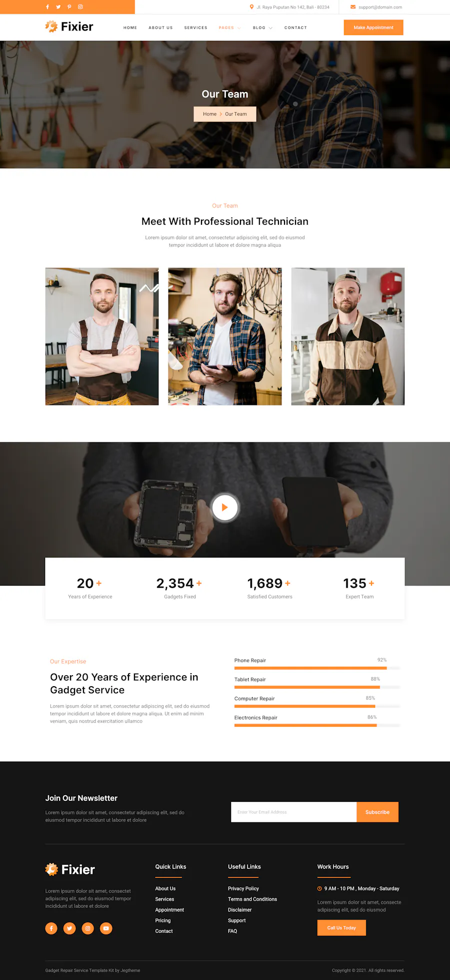Expand the Pages dropdown menu
Image resolution: width=450 pixels, height=980 pixels.
coord(229,28)
